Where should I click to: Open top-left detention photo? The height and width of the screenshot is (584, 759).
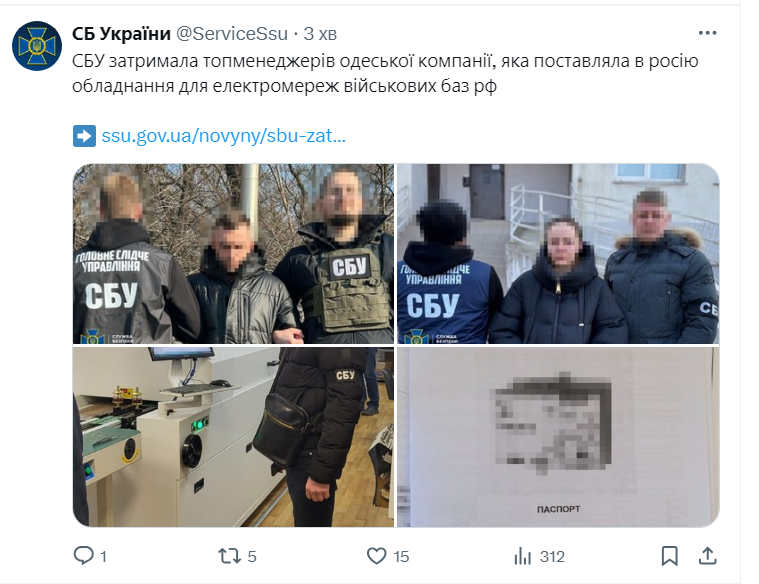(233, 254)
